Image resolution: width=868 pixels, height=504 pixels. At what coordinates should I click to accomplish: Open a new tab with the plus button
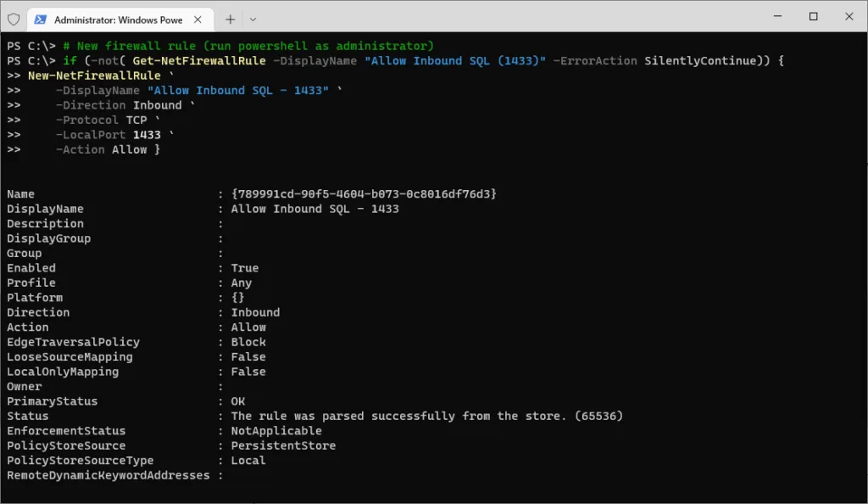(x=231, y=20)
